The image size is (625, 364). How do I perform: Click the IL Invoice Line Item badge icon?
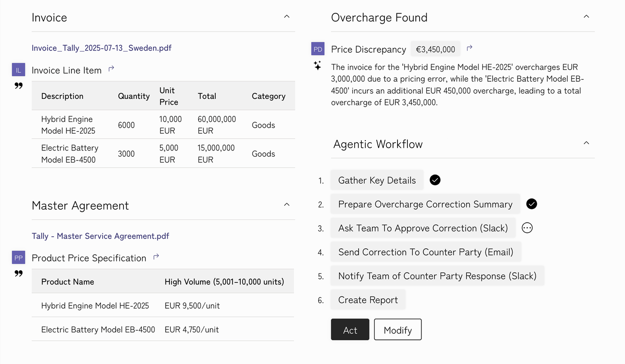[x=18, y=70]
